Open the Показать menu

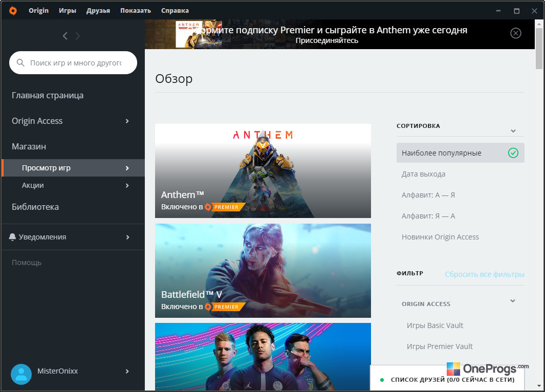(x=136, y=11)
